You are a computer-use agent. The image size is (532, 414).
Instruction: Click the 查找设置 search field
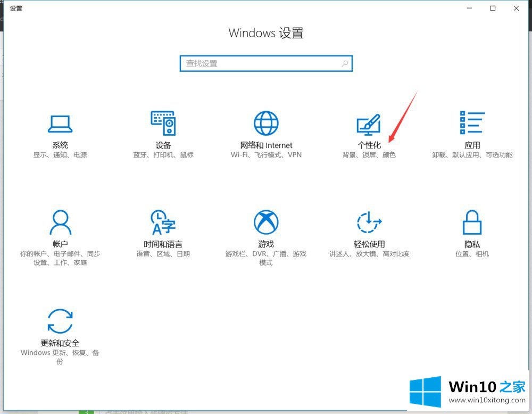266,63
